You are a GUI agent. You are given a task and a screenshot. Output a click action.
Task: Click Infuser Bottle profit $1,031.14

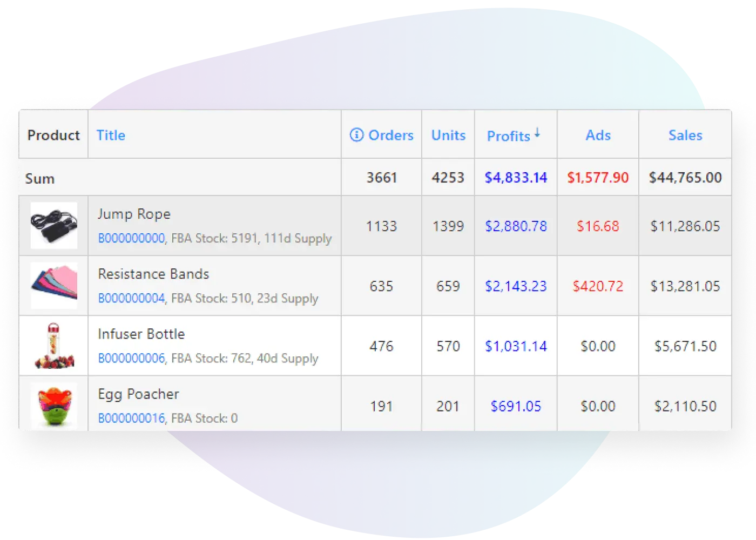(516, 346)
